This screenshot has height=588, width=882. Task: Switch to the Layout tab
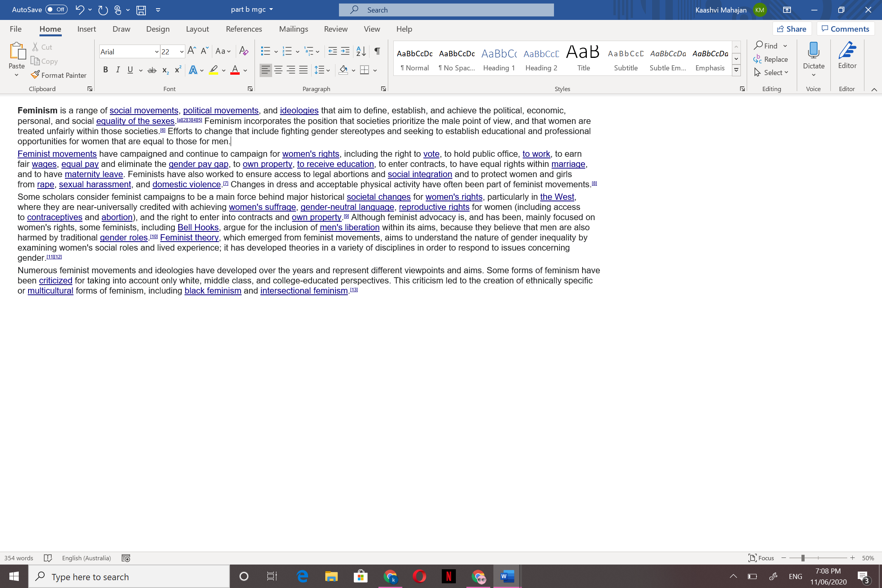pyautogui.click(x=197, y=29)
